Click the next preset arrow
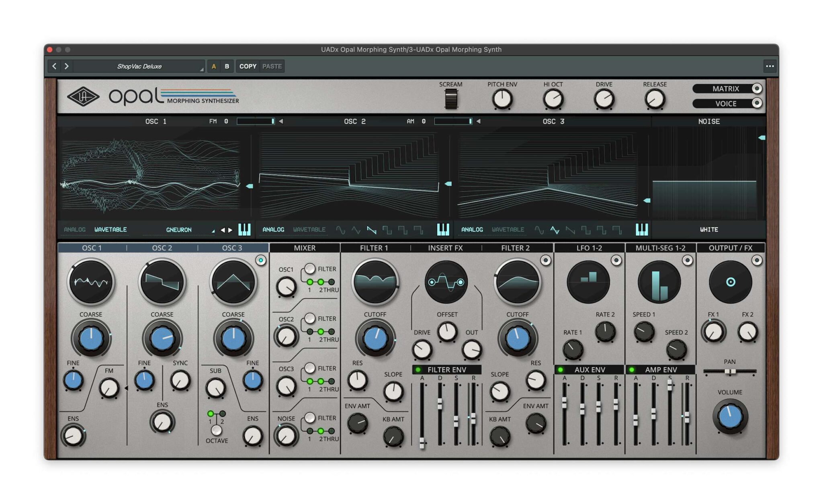 click(x=66, y=66)
